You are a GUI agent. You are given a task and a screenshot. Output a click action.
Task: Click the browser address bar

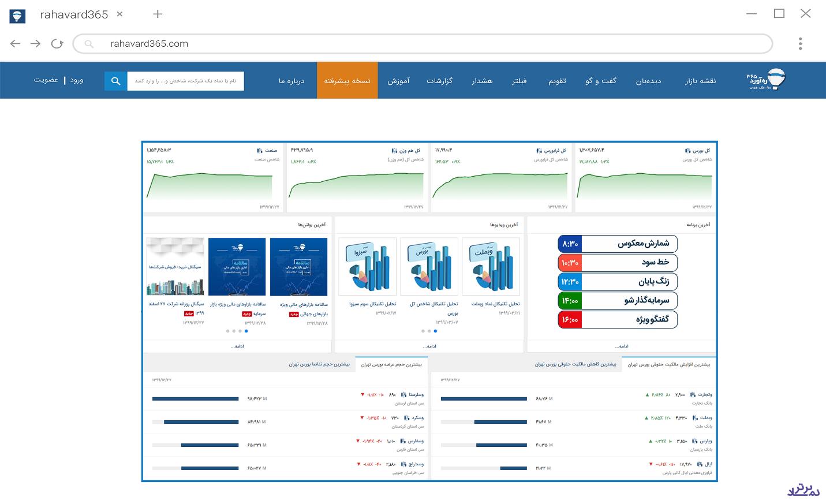(x=421, y=44)
